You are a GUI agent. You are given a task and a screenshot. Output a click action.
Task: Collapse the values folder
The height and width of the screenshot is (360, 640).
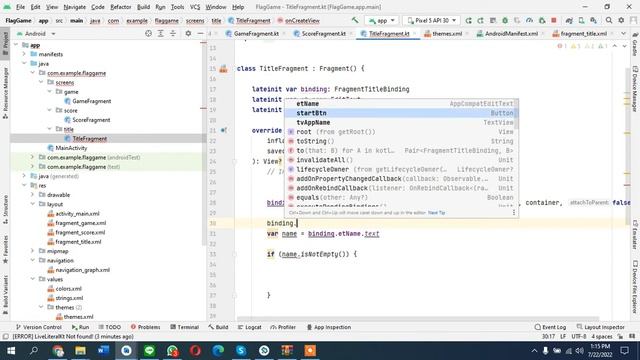(x=32, y=279)
